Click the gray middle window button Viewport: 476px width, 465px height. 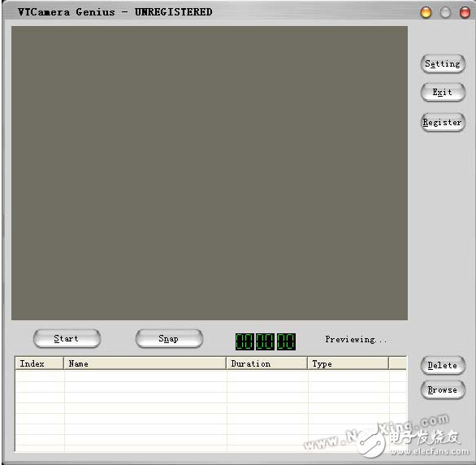pyautogui.click(x=445, y=12)
